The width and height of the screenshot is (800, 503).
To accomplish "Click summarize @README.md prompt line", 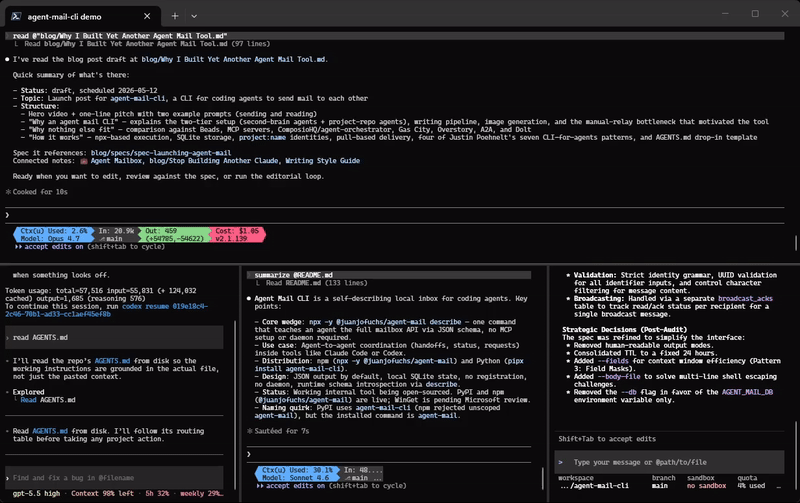I will pyautogui.click(x=389, y=275).
